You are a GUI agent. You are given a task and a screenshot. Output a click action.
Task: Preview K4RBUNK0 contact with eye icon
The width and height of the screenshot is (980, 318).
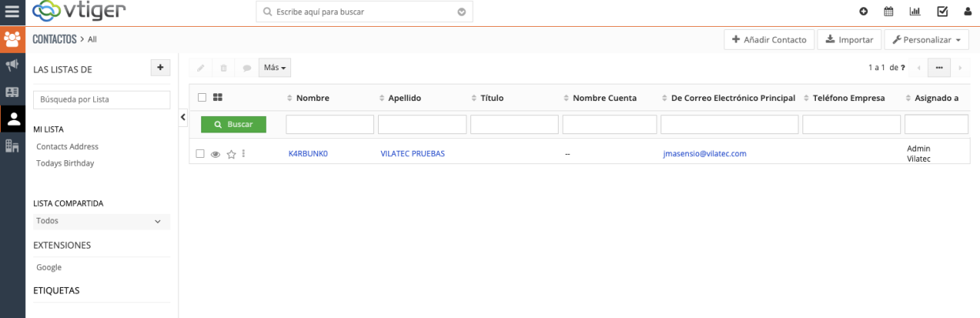click(x=215, y=155)
